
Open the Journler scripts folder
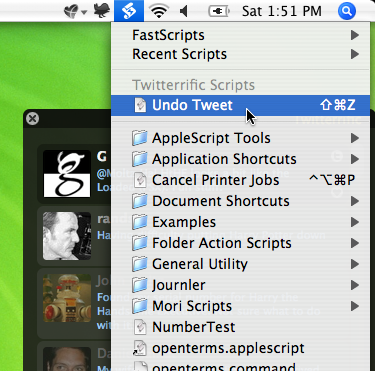pyautogui.click(x=240, y=285)
